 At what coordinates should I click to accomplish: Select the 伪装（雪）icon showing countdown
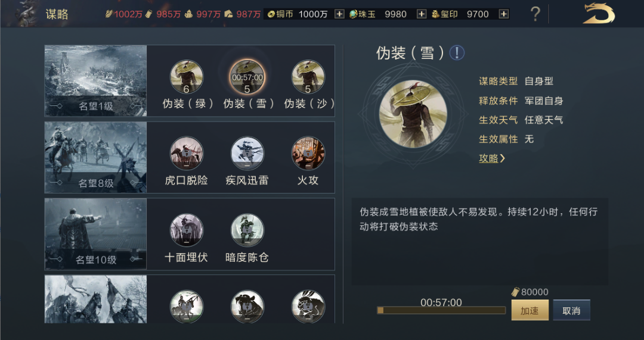[247, 77]
